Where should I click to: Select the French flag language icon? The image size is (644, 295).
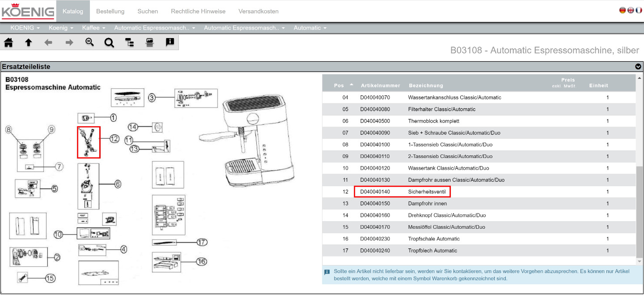[638, 10]
